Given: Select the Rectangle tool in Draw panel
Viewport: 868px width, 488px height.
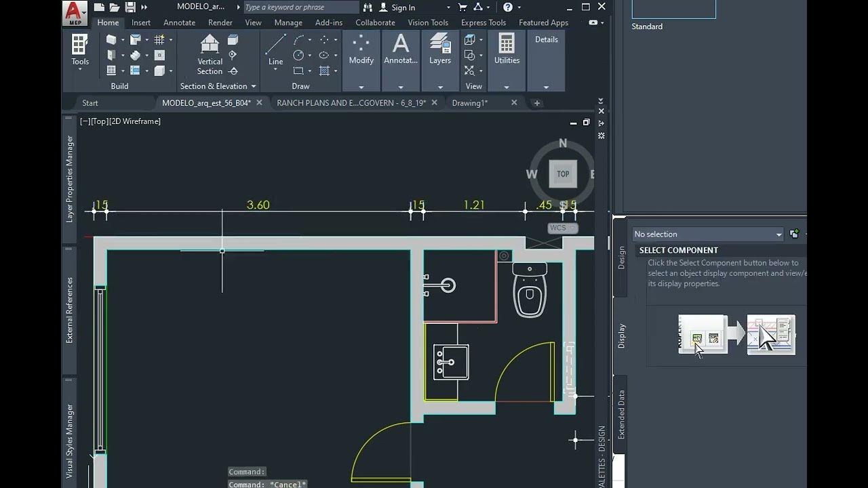Looking at the screenshot, I should (298, 70).
